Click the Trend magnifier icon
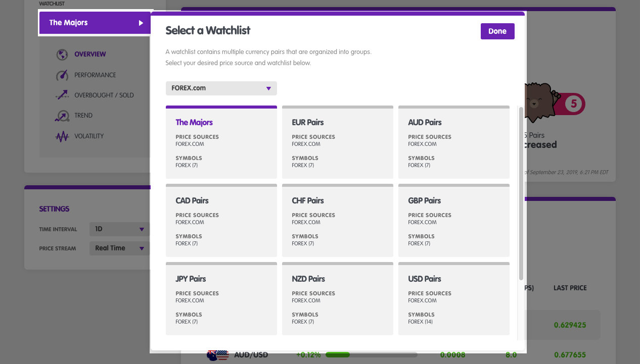This screenshot has height=364, width=640. [x=62, y=116]
